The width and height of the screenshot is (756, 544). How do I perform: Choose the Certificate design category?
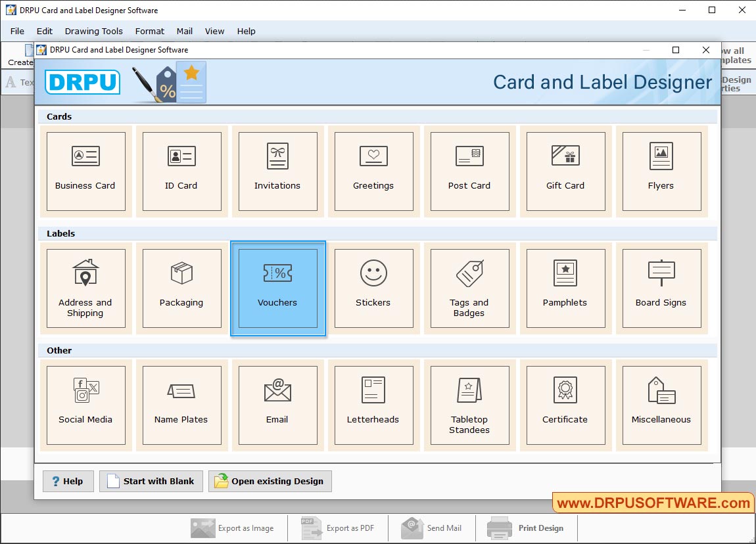pos(565,405)
